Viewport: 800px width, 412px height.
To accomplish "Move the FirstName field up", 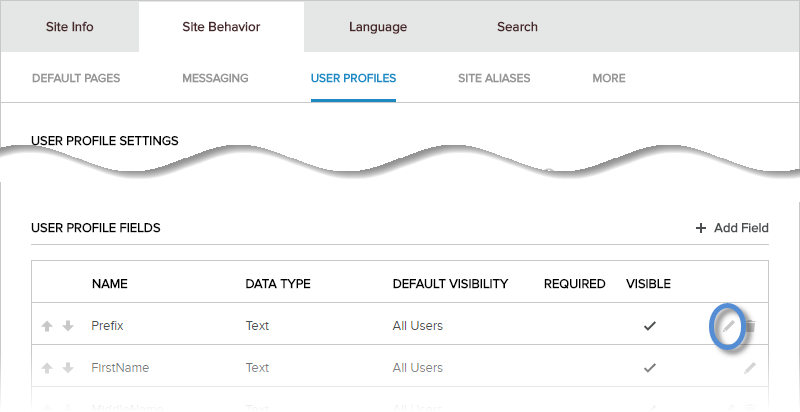I will 47,368.
